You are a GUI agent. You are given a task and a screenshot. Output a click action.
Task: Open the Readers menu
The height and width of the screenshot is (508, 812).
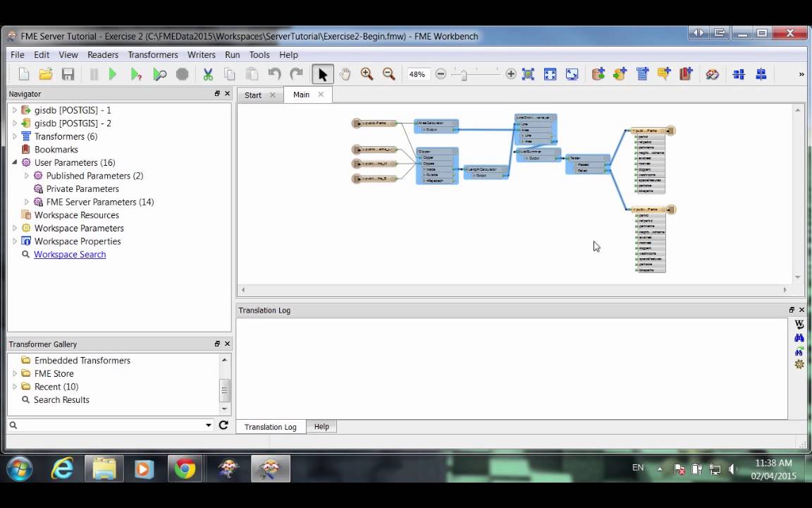102,54
